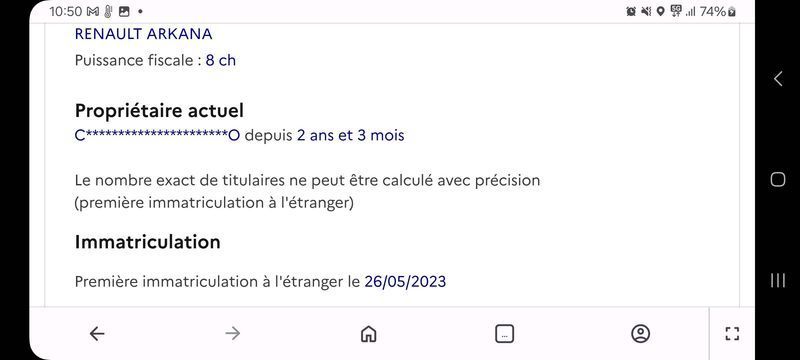The height and width of the screenshot is (360, 800).
Task: Tap the battery 74% indicator
Action: (717, 11)
